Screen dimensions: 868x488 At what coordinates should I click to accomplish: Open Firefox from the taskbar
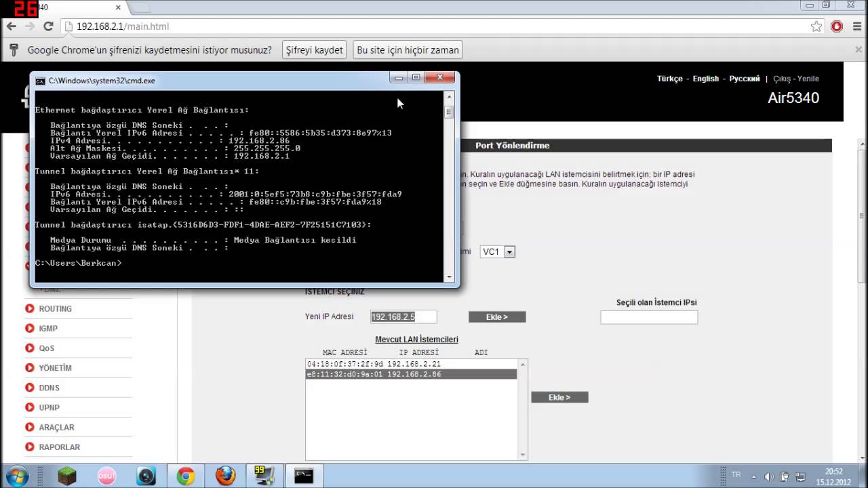[224, 476]
